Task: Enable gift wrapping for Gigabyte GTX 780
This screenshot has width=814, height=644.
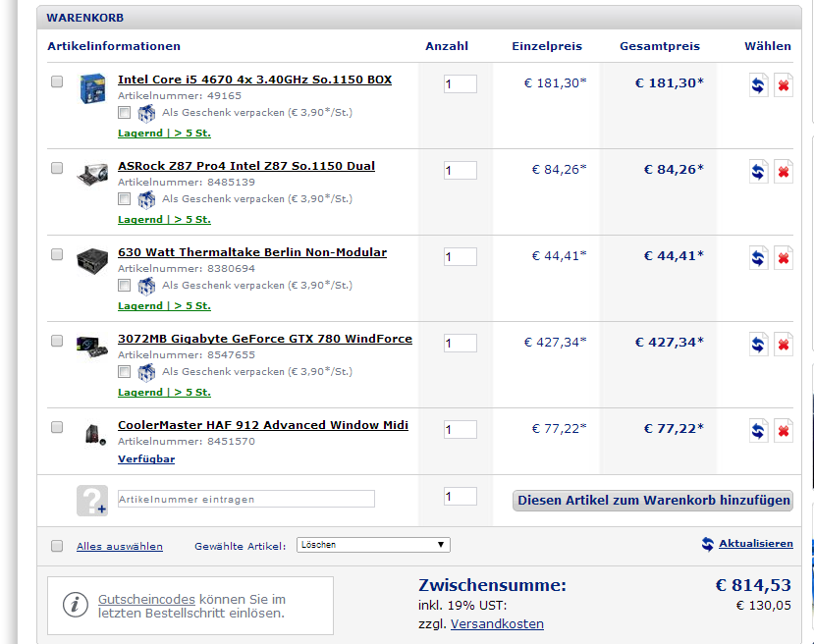Action: click(x=124, y=371)
